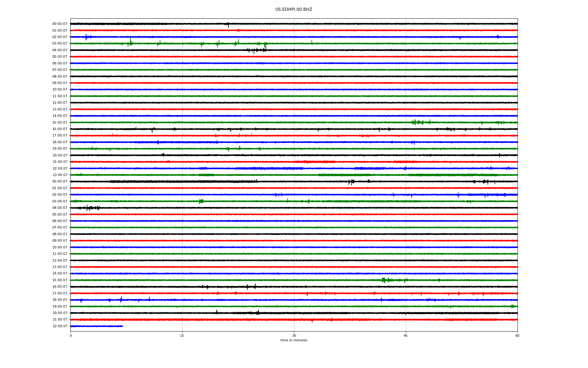This screenshot has height=368, width=588.
Task: Click the green burst near minute 17 on the lower 03:00:07 trace
Action: 201,201
